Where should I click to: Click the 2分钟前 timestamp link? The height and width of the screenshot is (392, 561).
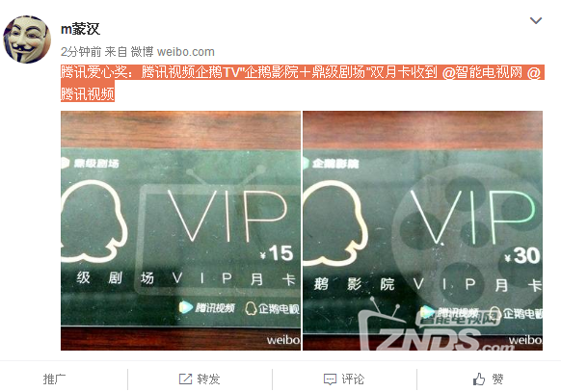coord(81,52)
